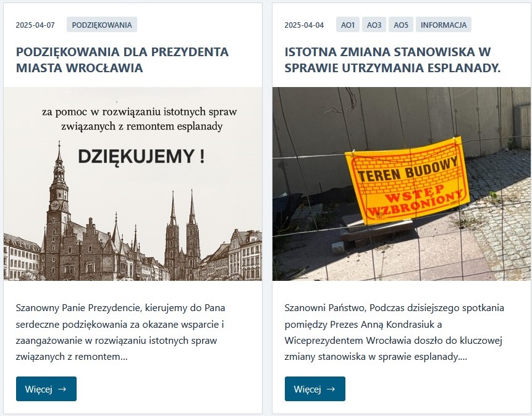Select the AO3 tag

click(x=374, y=25)
